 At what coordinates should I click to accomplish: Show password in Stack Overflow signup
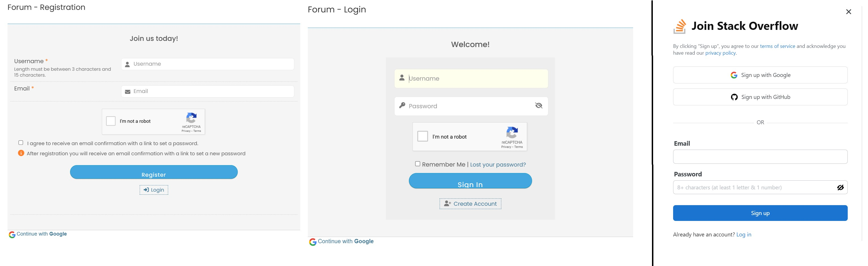pyautogui.click(x=840, y=187)
